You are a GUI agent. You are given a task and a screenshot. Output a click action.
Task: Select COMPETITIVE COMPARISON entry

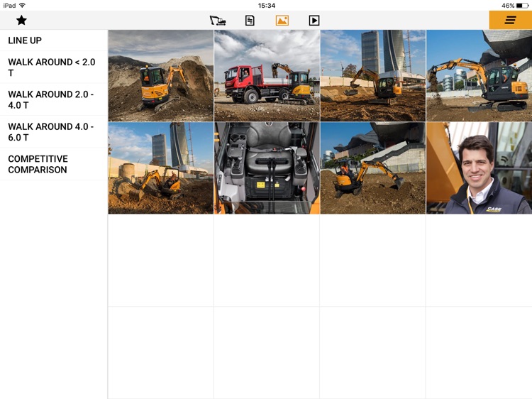click(54, 164)
